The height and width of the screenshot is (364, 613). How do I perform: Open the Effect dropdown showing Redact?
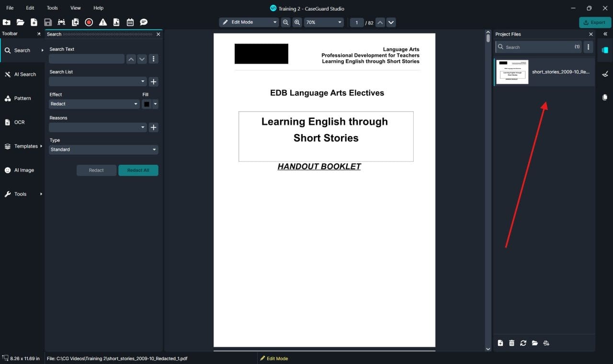click(x=94, y=104)
